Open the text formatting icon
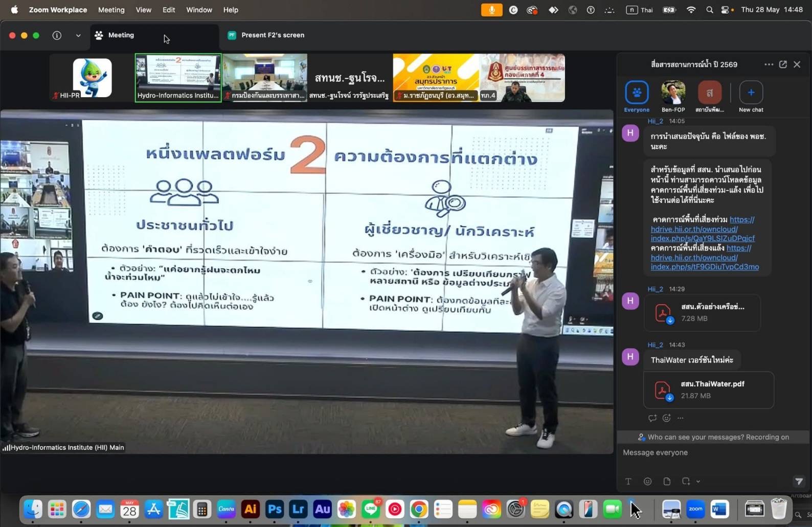Screen dimensions: 812x527 628,481
